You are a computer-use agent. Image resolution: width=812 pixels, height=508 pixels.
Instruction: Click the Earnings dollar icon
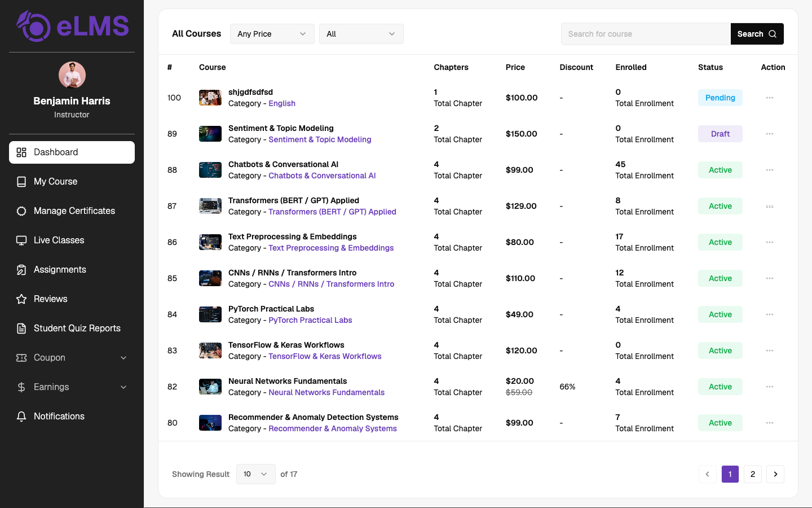coord(21,387)
